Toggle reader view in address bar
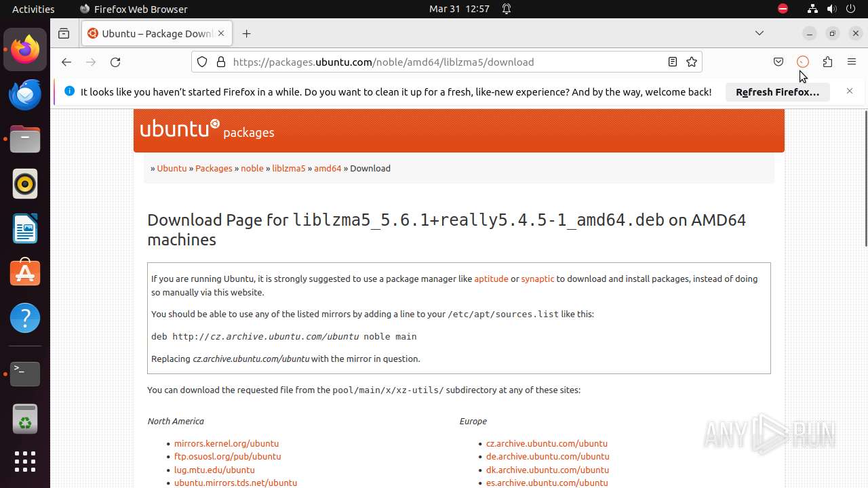 click(672, 62)
